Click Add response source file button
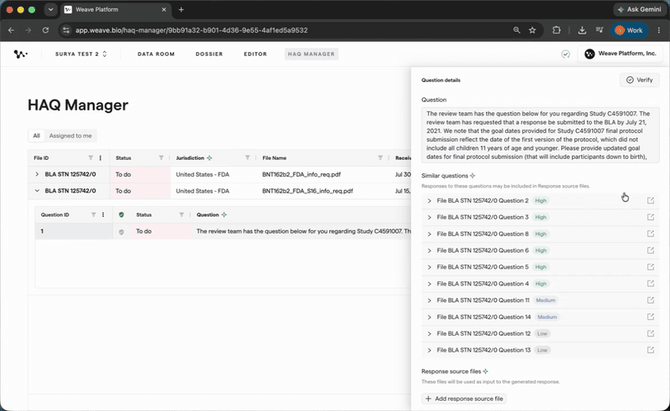 [464, 399]
